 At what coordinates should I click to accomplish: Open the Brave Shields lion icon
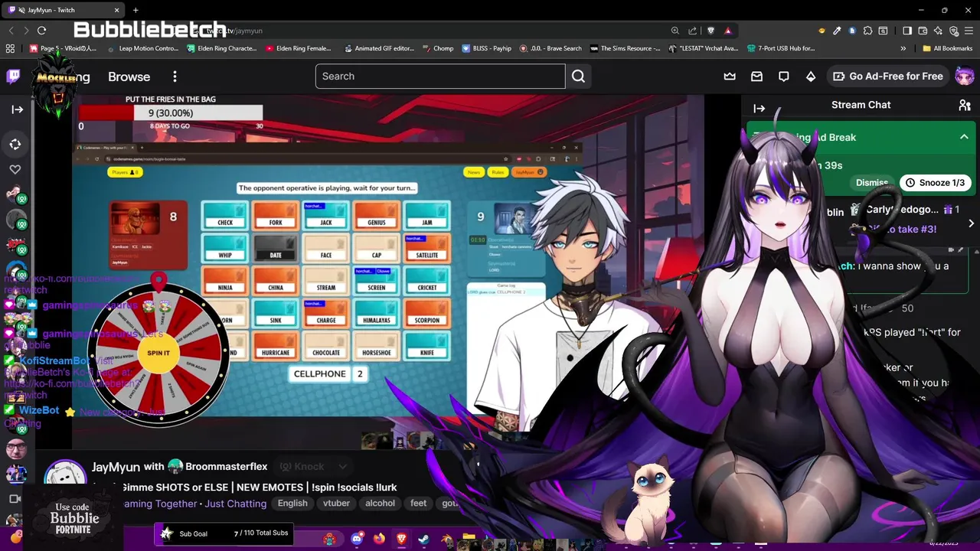tap(710, 31)
